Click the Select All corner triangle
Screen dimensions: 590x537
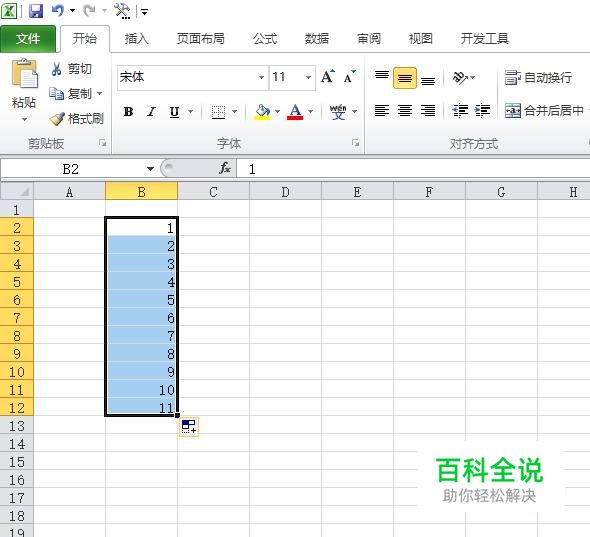click(17, 192)
